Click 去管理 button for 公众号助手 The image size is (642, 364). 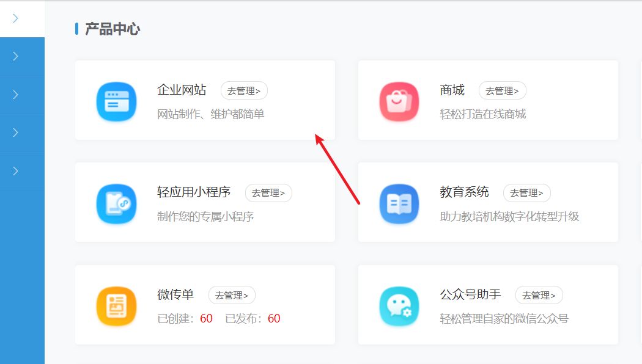tap(539, 295)
